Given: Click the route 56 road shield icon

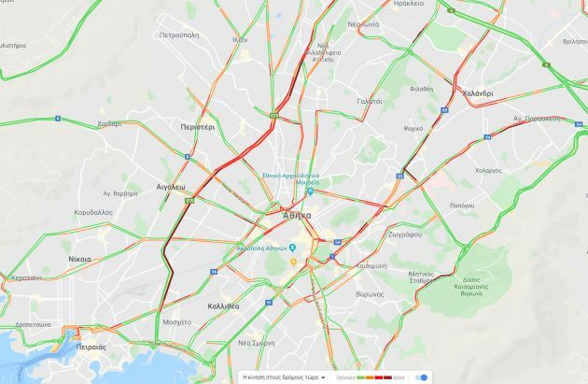Looking at the screenshot, I should click(214, 271).
